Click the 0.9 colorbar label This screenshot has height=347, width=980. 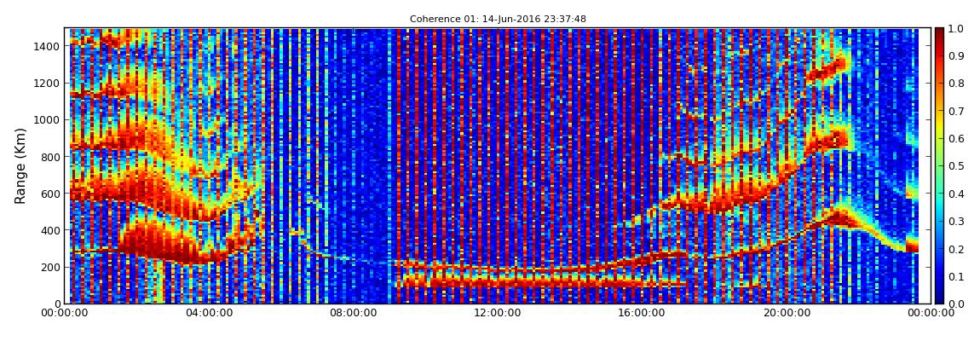pos(955,56)
